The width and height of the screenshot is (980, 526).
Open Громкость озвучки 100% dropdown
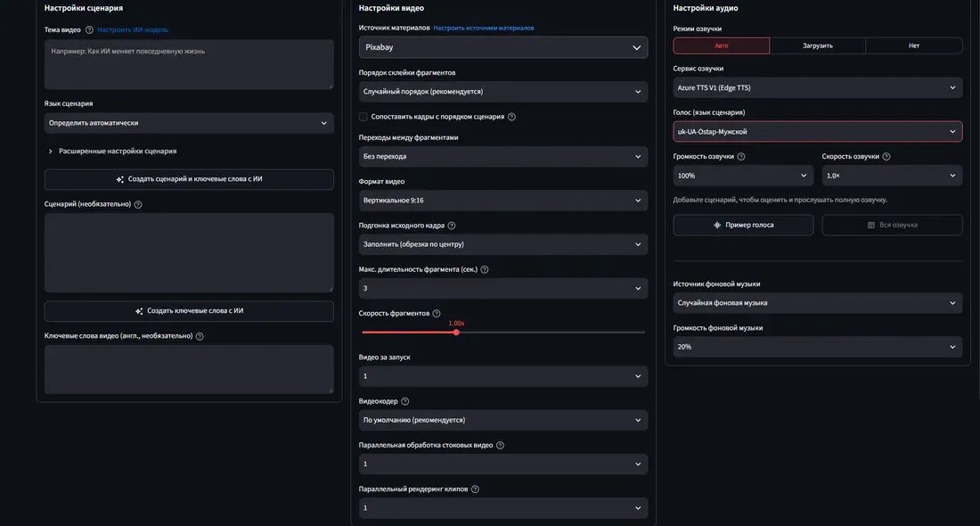pos(743,176)
